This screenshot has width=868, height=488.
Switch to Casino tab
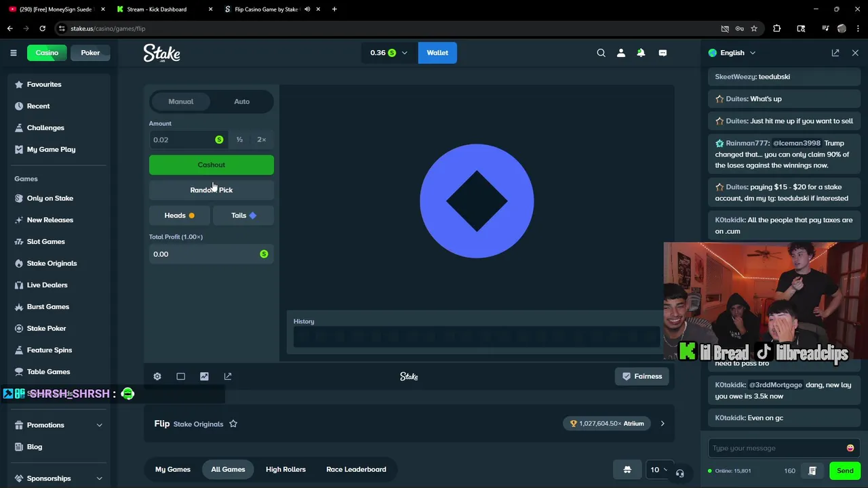tap(47, 53)
